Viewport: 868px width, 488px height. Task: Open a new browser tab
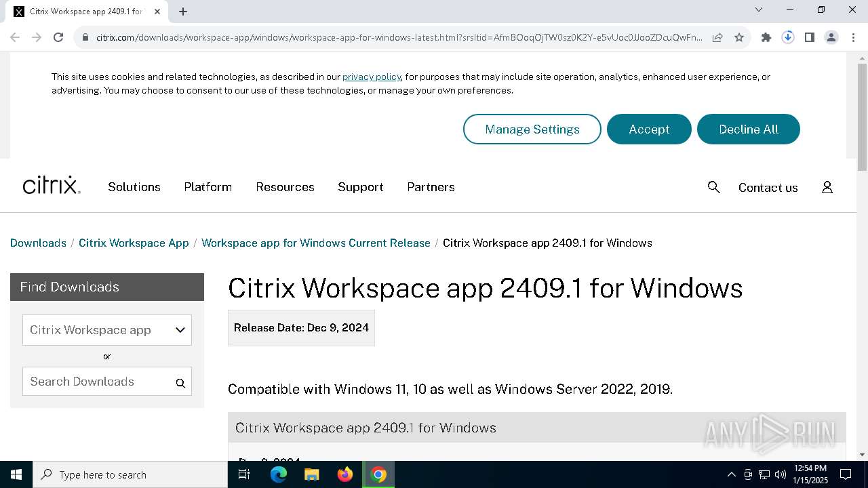tap(183, 12)
